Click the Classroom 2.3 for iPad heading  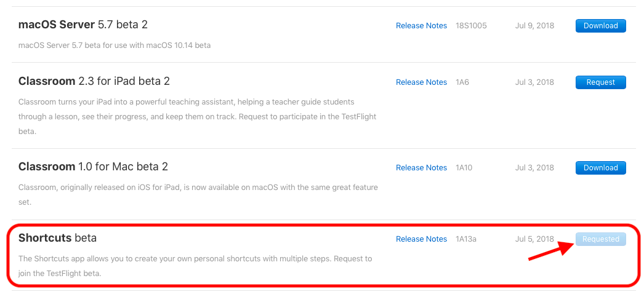pyautogui.click(x=94, y=81)
